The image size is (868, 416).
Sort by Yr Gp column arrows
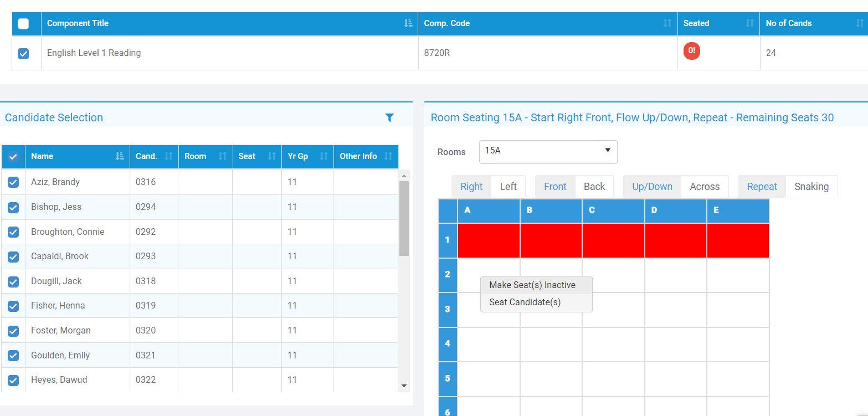coord(323,156)
